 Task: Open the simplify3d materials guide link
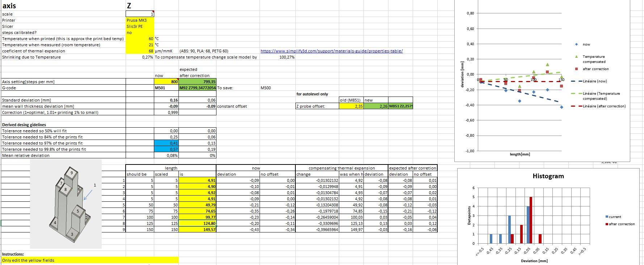click(x=332, y=51)
